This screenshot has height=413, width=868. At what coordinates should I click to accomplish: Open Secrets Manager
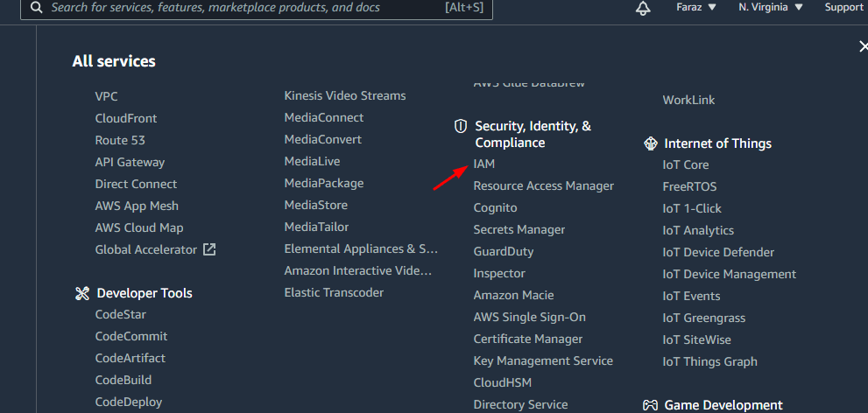coord(519,229)
